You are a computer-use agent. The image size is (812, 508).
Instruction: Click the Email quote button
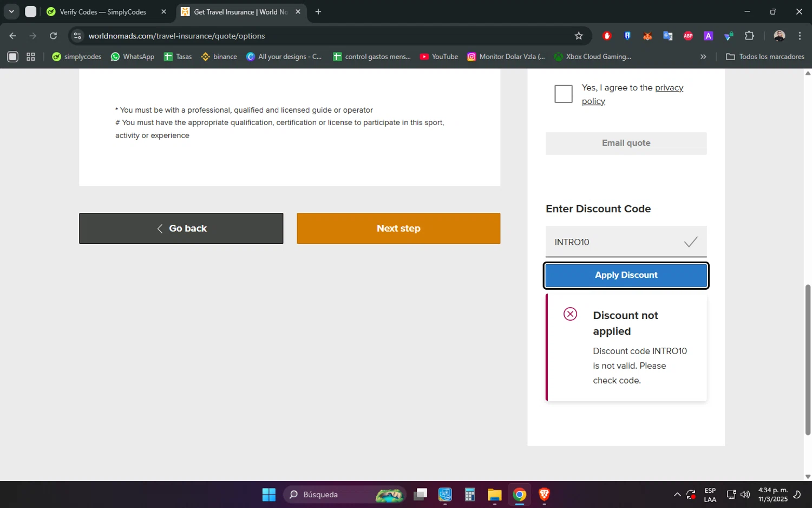(x=626, y=143)
